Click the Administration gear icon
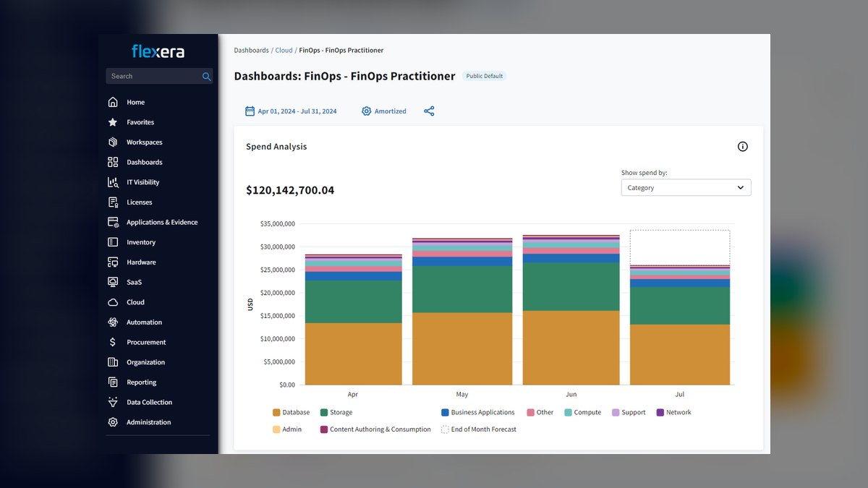Image resolution: width=868 pixels, height=488 pixels. (113, 422)
